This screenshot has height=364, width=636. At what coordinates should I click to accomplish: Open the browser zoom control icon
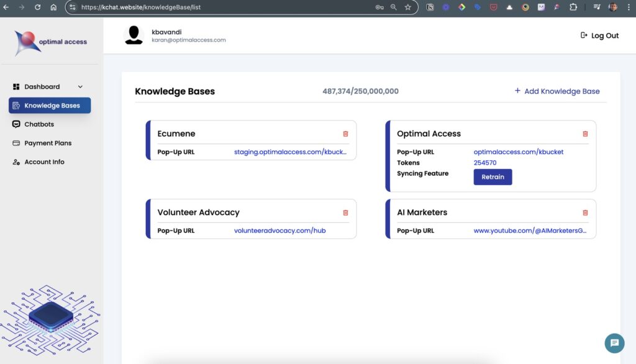click(x=393, y=7)
